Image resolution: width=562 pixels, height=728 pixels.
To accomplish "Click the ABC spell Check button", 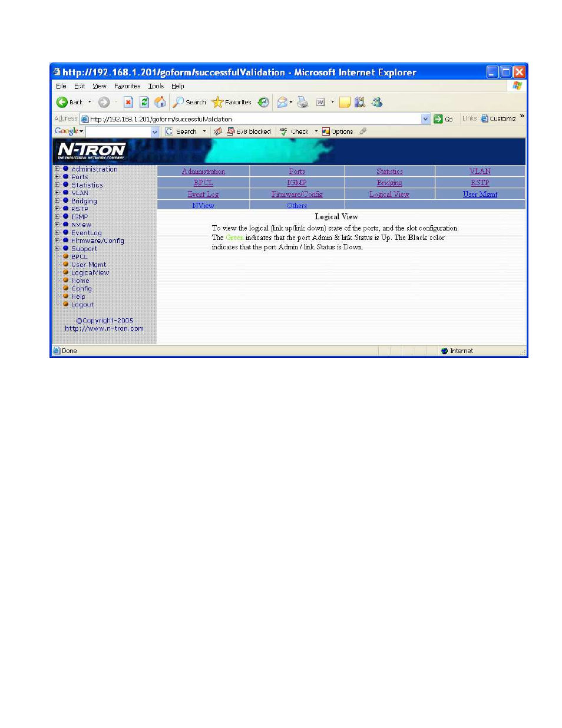I will (x=294, y=131).
